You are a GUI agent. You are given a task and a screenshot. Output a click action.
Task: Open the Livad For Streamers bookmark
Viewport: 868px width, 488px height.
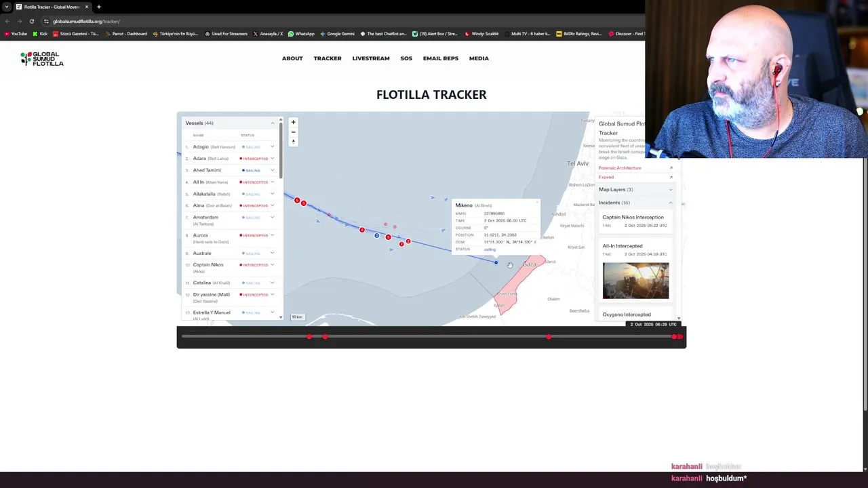click(x=226, y=34)
